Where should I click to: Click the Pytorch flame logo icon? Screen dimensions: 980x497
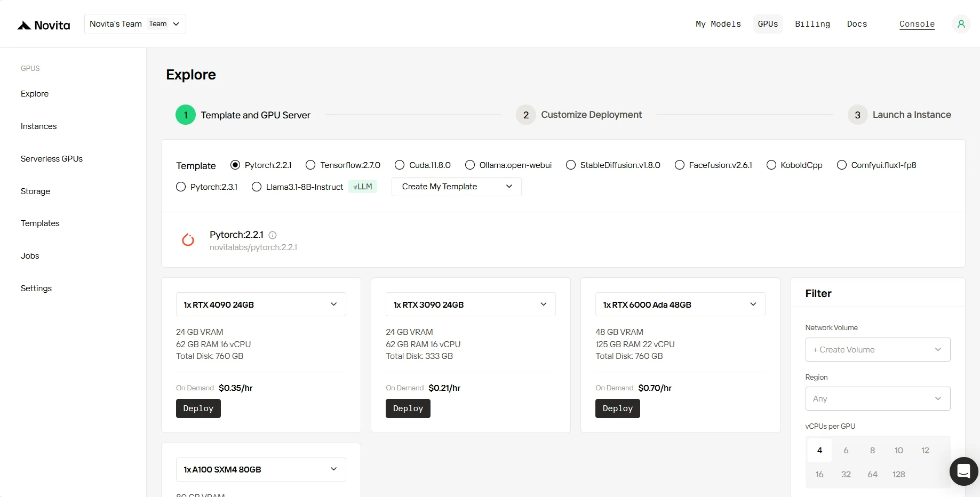tap(188, 240)
